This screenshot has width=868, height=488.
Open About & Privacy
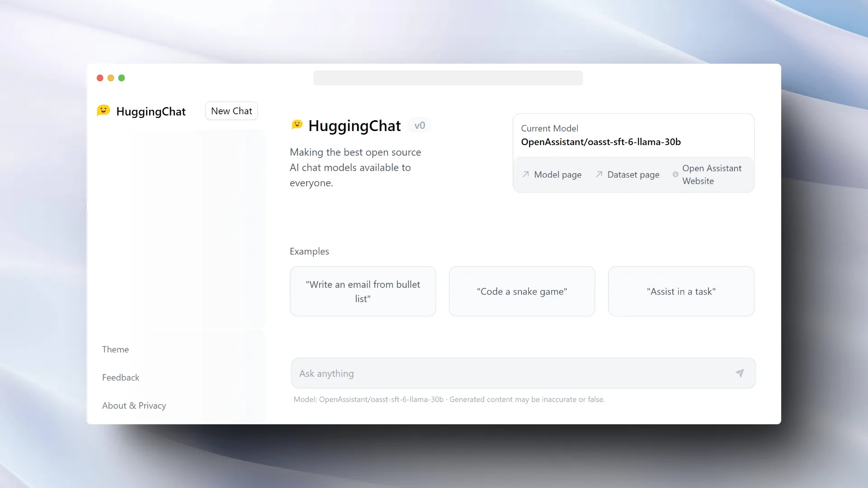point(134,405)
